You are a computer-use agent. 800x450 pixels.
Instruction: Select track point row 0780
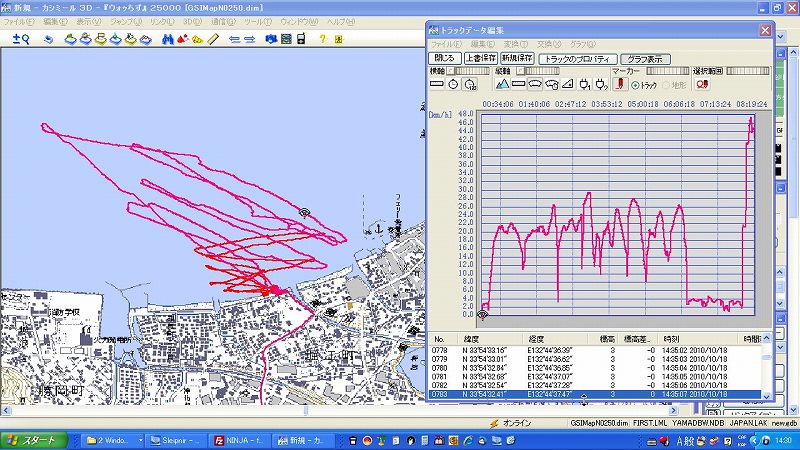click(595, 368)
